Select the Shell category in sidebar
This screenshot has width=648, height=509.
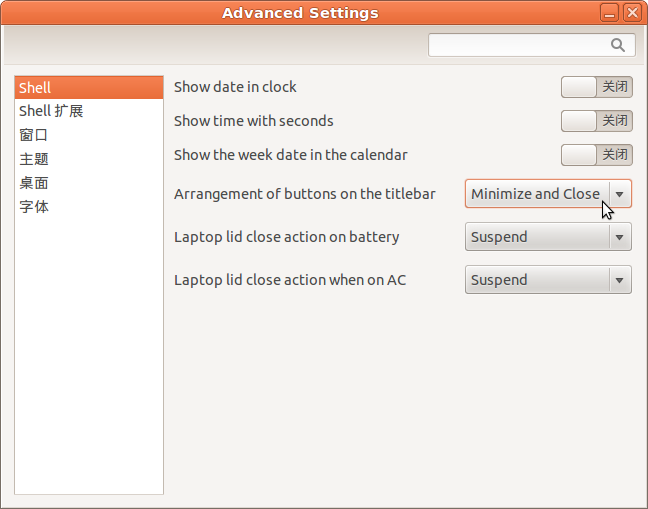click(89, 88)
